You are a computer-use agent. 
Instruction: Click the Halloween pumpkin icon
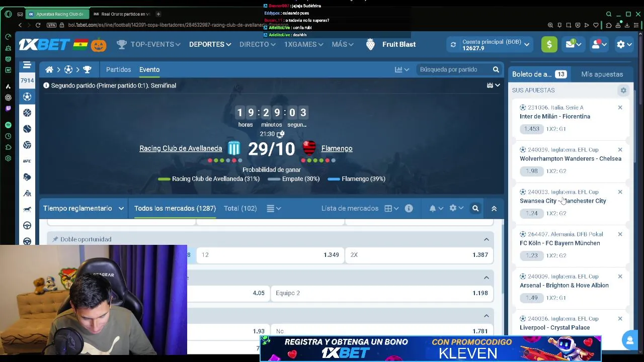pyautogui.click(x=99, y=45)
